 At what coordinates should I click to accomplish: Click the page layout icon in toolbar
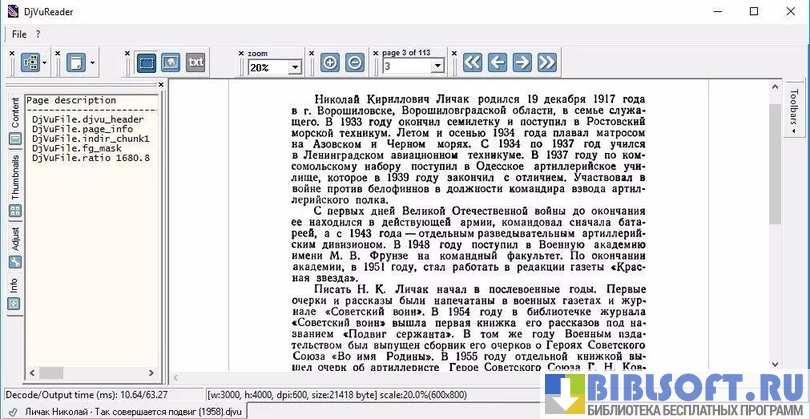(29, 63)
